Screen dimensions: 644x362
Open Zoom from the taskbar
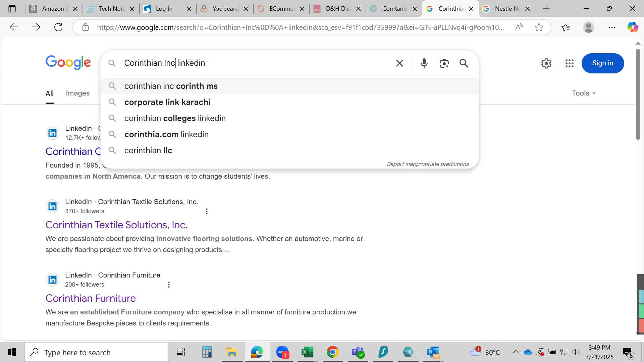[282, 352]
